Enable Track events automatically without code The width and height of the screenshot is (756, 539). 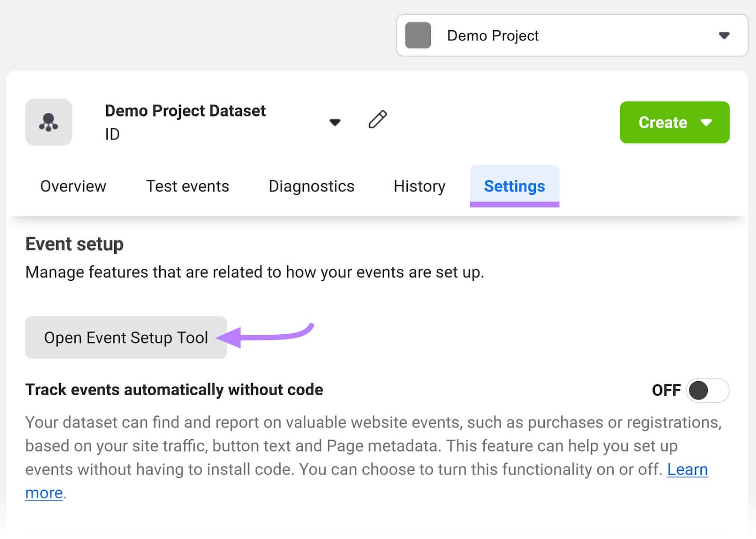click(x=706, y=391)
